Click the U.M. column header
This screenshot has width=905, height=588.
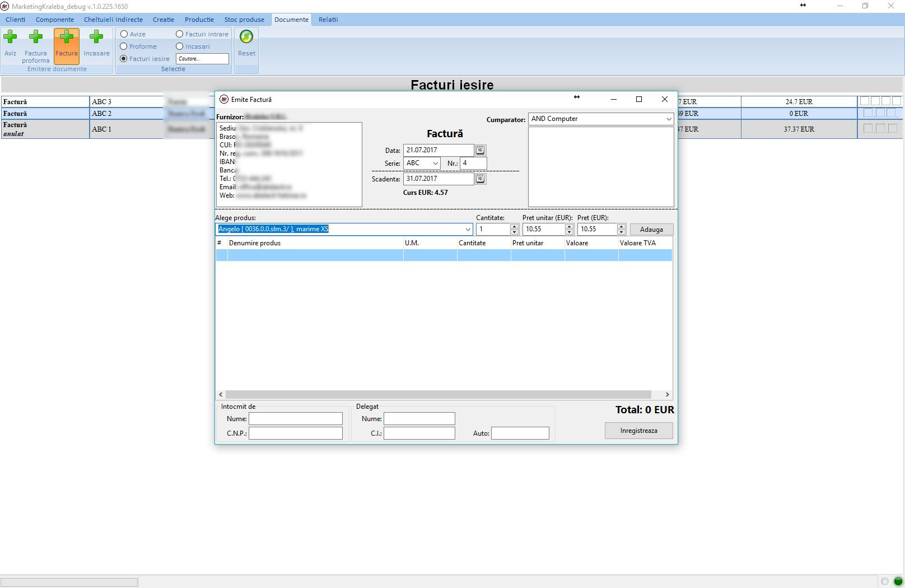click(430, 243)
